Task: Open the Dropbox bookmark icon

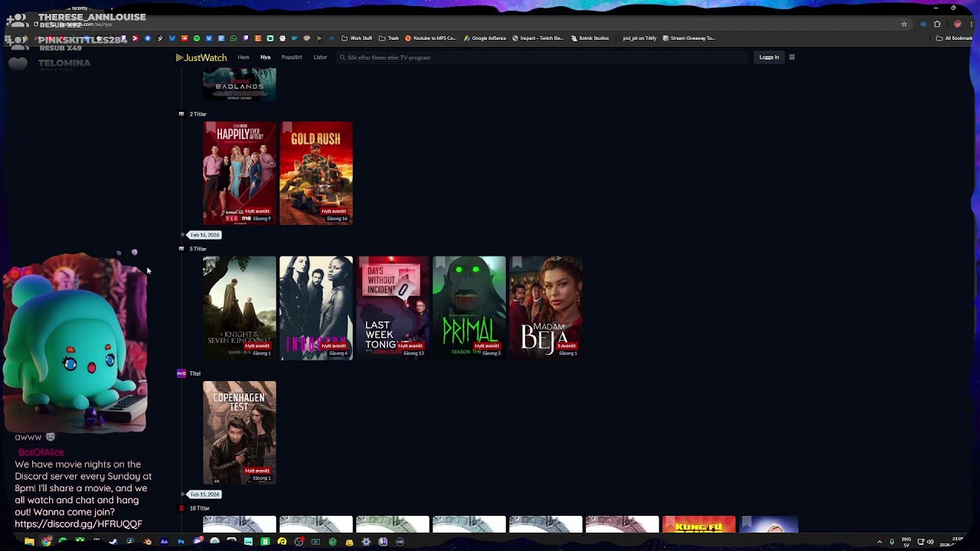Action: (x=209, y=38)
